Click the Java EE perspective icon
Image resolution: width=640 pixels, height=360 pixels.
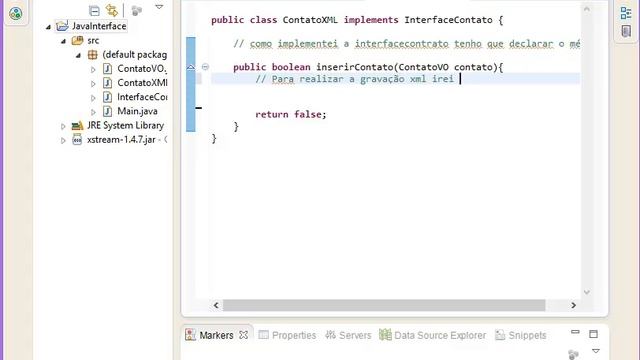(x=16, y=13)
